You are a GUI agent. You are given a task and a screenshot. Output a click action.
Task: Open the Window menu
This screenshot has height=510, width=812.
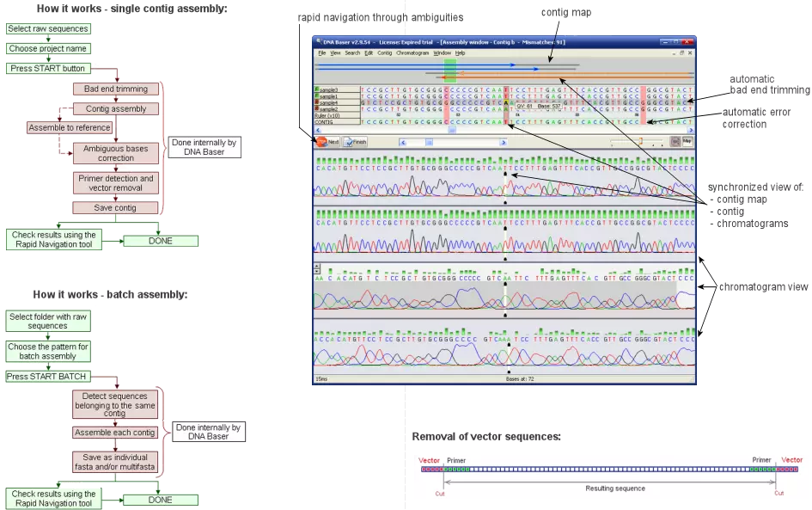tap(442, 52)
